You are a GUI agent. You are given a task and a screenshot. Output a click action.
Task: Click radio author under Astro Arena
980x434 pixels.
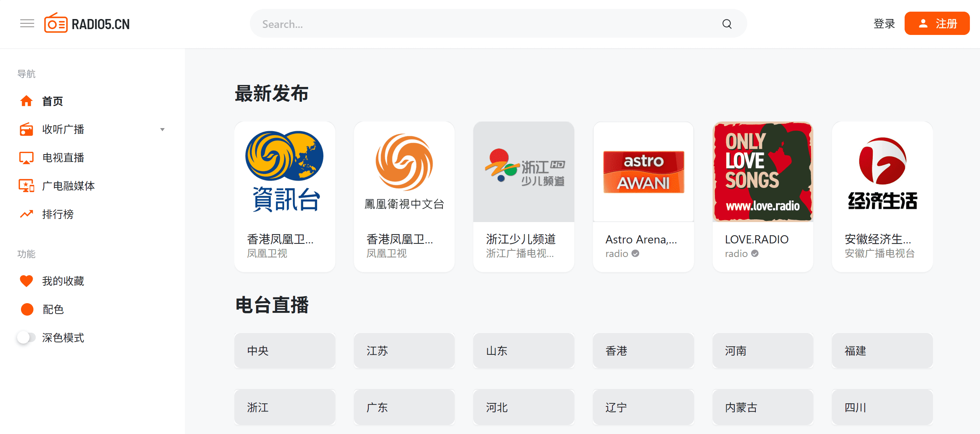pyautogui.click(x=617, y=253)
